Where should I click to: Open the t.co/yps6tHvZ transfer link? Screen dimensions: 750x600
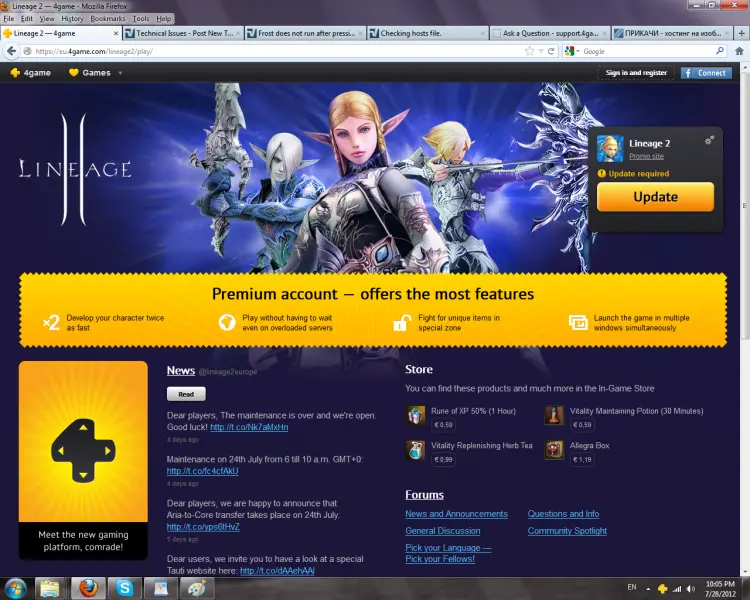point(203,527)
